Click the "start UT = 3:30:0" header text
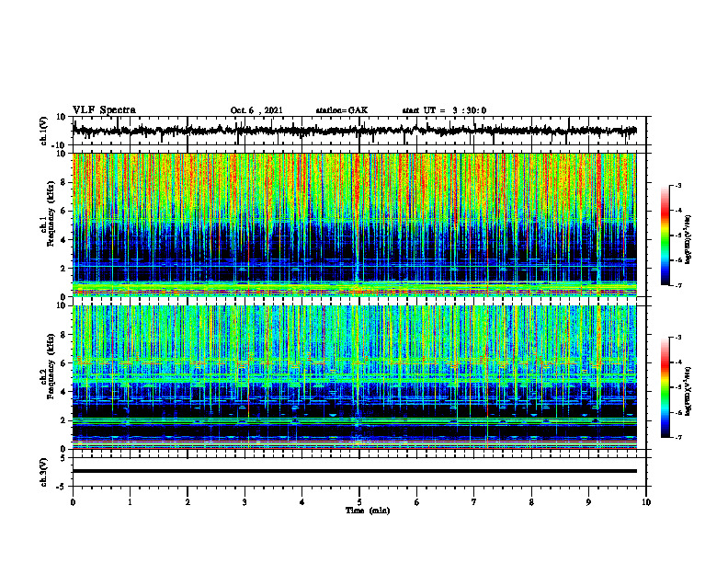 pyautogui.click(x=444, y=110)
